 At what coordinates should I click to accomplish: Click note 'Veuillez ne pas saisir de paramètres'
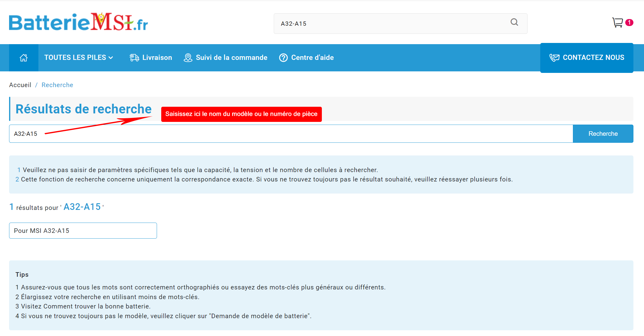[x=198, y=170]
